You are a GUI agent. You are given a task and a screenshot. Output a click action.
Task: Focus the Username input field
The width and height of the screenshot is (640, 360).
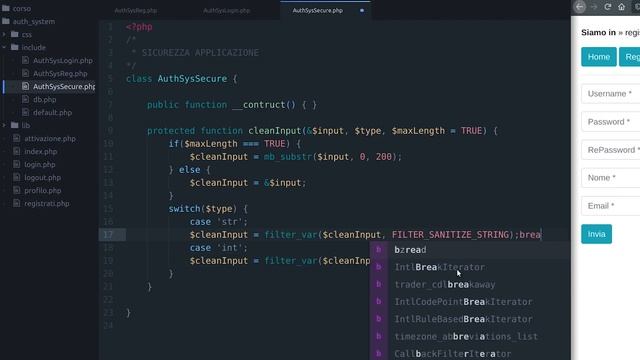pos(611,94)
